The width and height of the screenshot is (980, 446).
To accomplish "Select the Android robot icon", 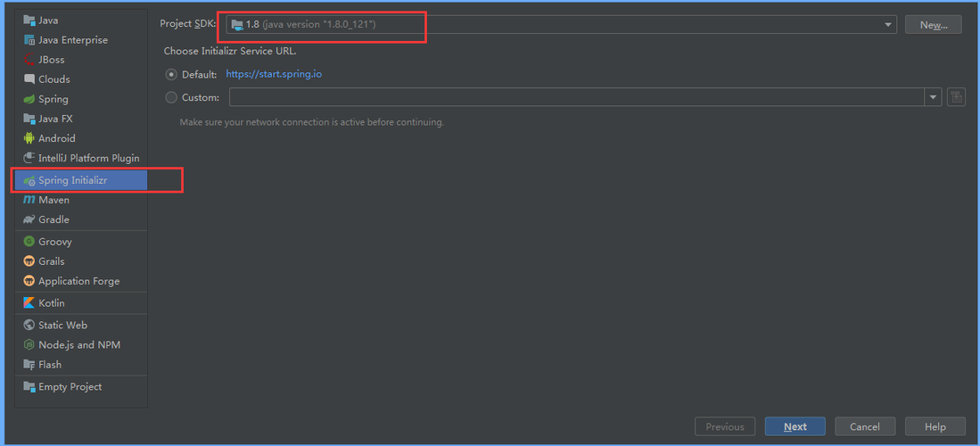I will (29, 138).
